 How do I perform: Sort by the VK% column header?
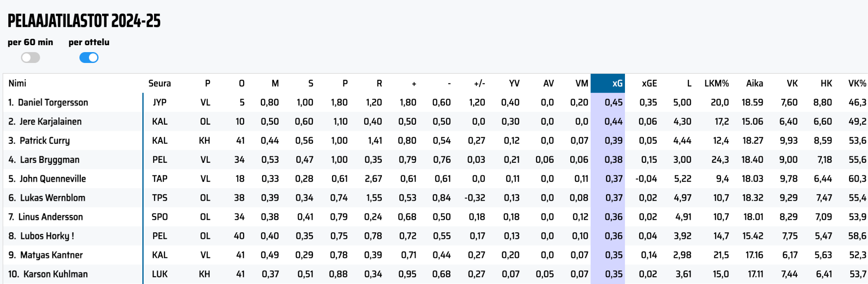coord(857,83)
